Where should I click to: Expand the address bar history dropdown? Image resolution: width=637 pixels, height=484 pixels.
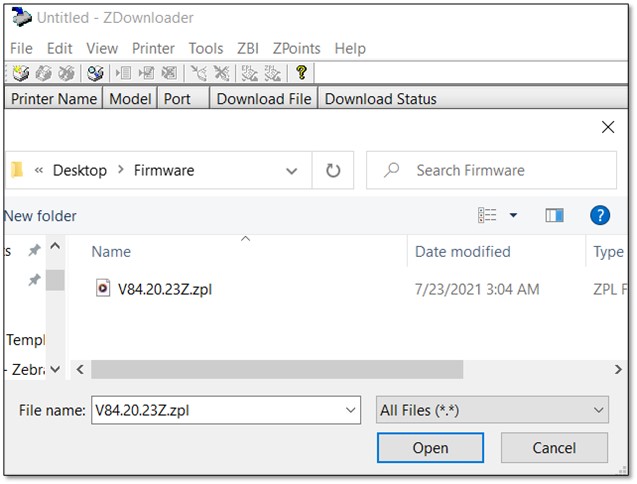(292, 171)
